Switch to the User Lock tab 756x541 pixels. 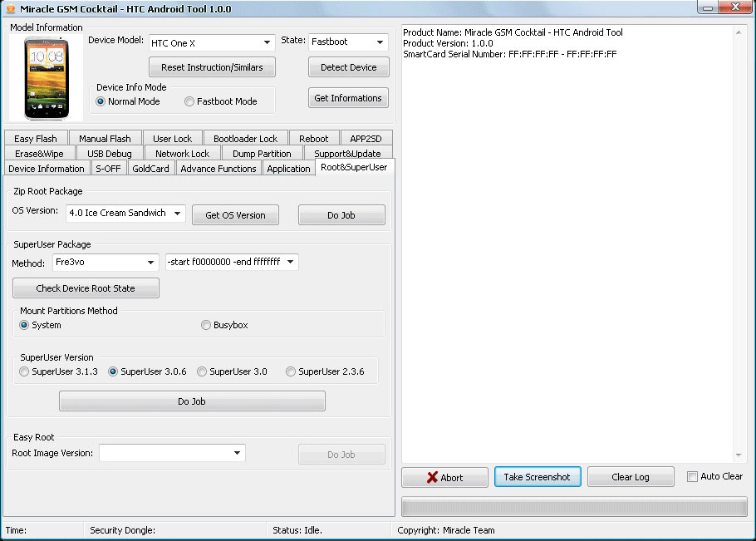[172, 139]
